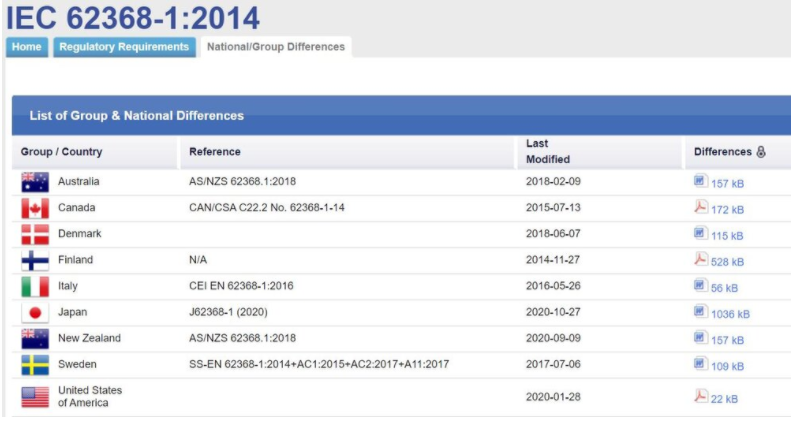Click the lock icon beside Differences header
The image size is (795, 424).
[761, 152]
